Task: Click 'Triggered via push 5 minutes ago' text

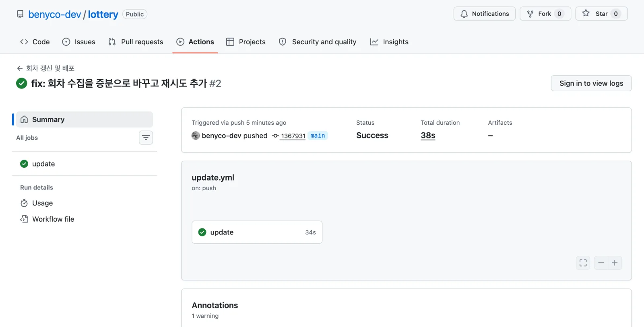Action: (239, 123)
